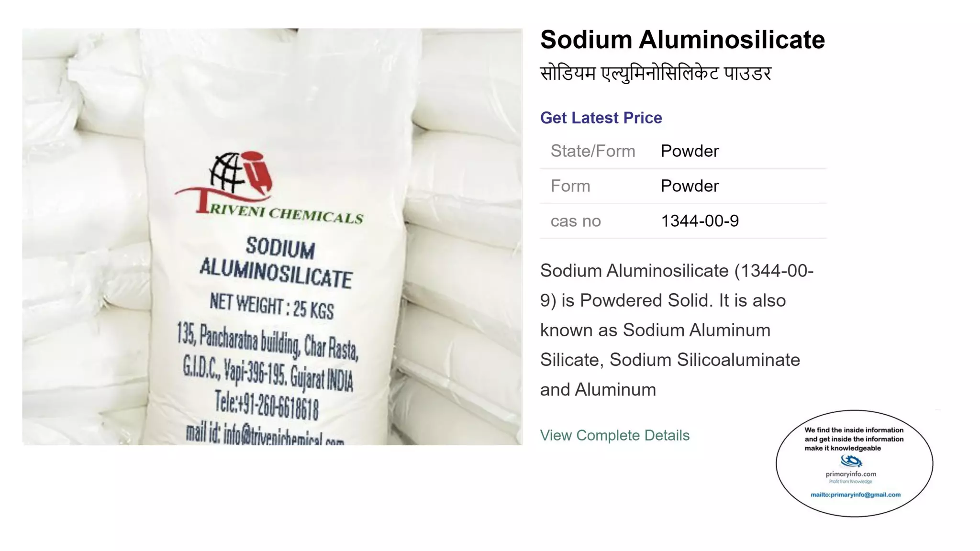Open View Complete Details link
The width and height of the screenshot is (980, 551).
click(x=614, y=435)
